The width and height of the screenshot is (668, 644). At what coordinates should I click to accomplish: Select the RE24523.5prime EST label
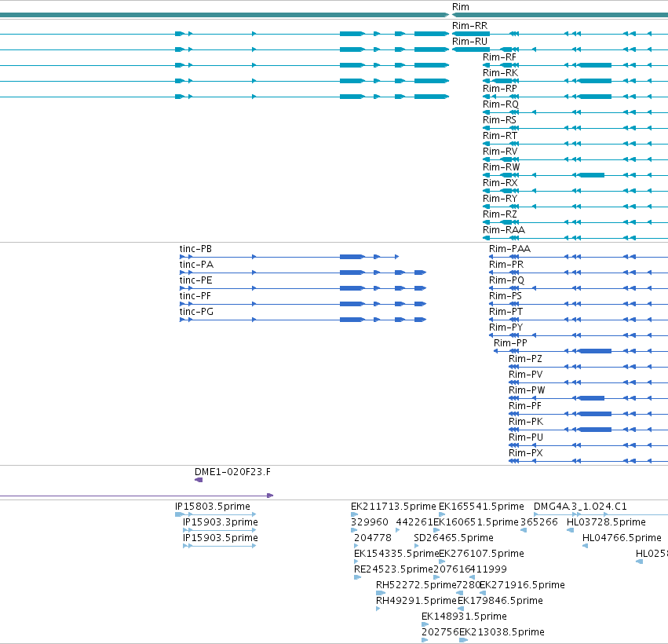coord(393,569)
